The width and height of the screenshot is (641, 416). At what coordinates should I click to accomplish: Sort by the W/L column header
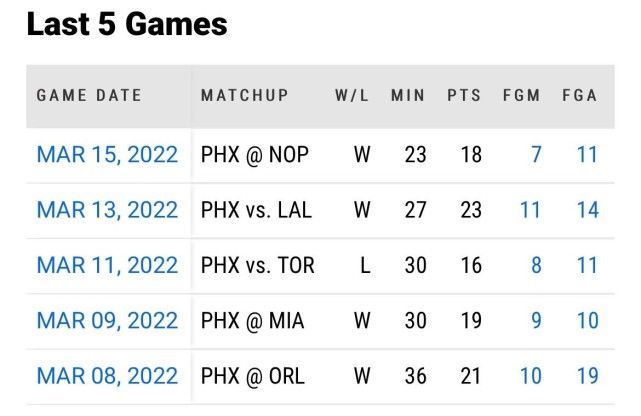[352, 96]
